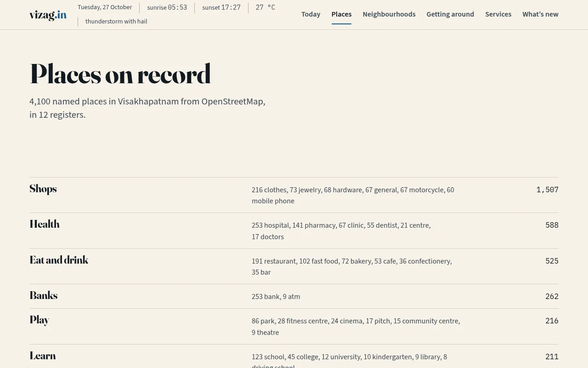Screen dimensions: 588x368
Task: Open the What's new page
Action: coord(540,14)
